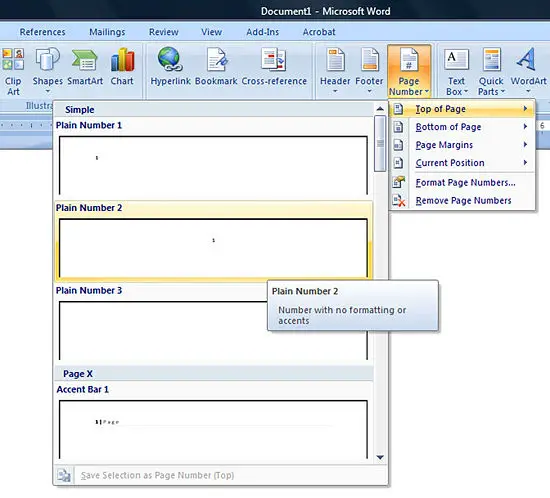This screenshot has height=498, width=550.
Task: Expand the Bottom of Page submenu arrow
Action: (525, 127)
